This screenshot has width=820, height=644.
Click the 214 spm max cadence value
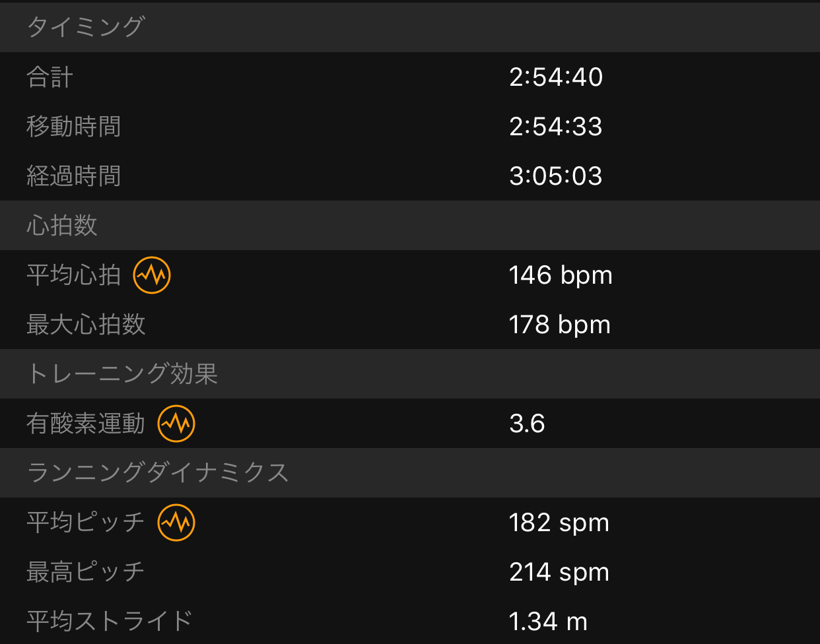coord(559,573)
